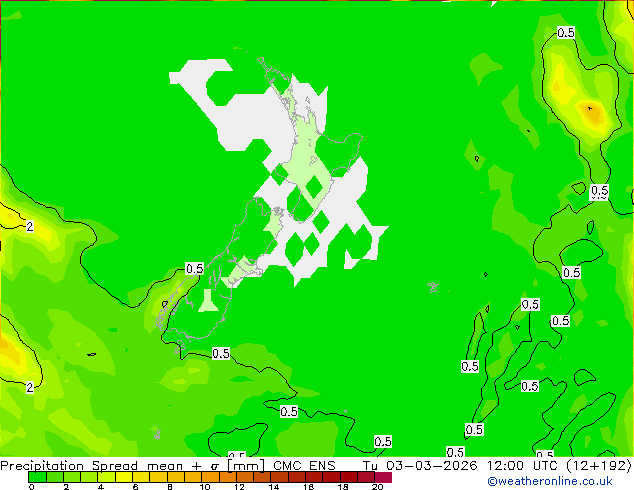Open the weatheronline.co.uk copyright link
This screenshot has width=634, height=490.
point(549,481)
